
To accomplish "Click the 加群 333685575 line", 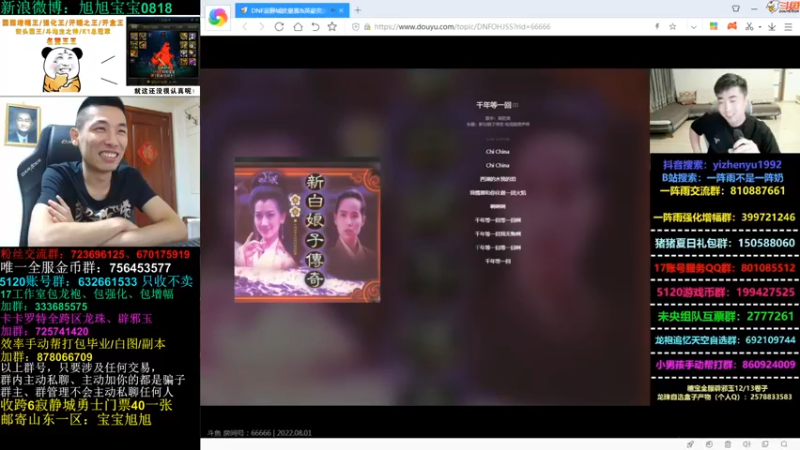I will click(x=44, y=307).
